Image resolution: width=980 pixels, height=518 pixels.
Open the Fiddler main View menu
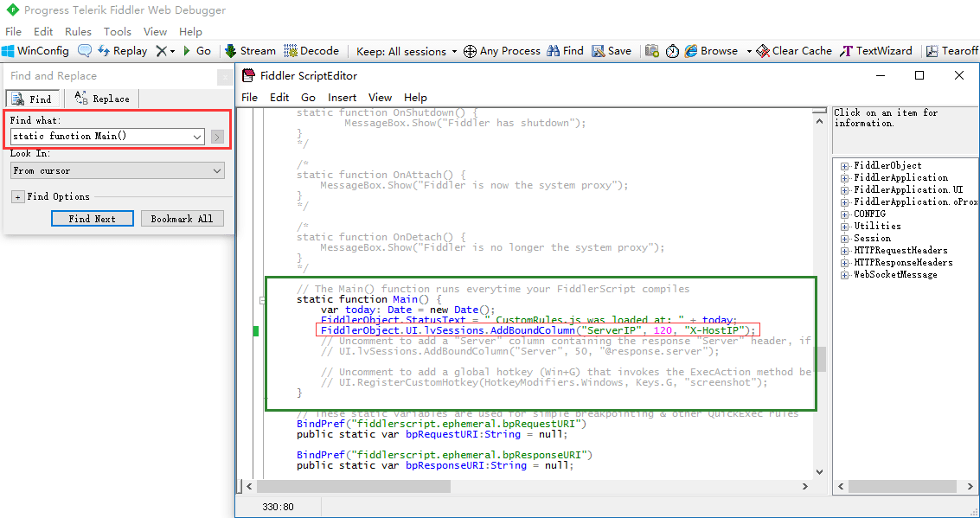pos(155,31)
